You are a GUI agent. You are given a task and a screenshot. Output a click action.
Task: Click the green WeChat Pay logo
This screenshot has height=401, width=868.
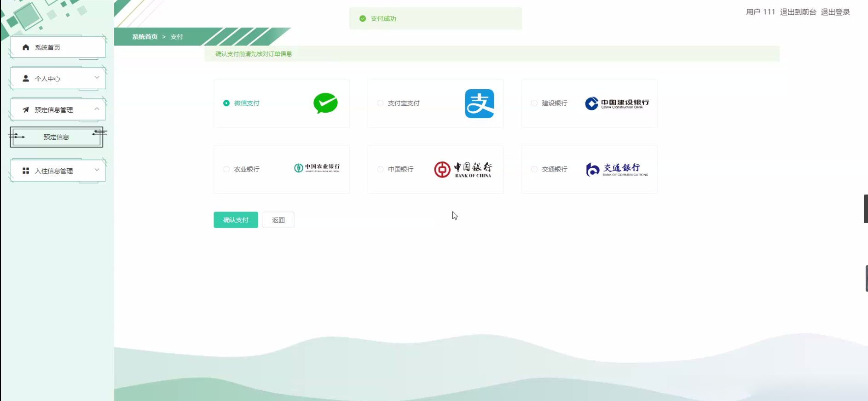[x=325, y=103]
